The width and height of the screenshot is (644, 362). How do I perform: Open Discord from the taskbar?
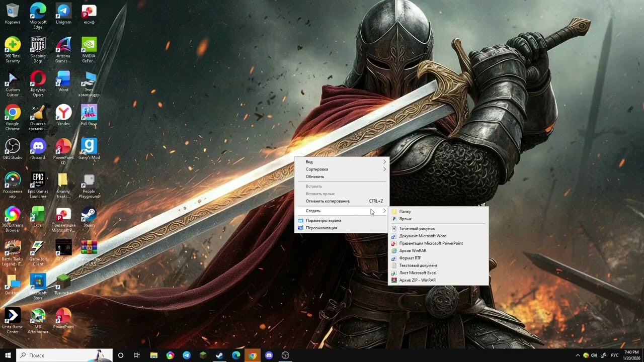coord(269,355)
